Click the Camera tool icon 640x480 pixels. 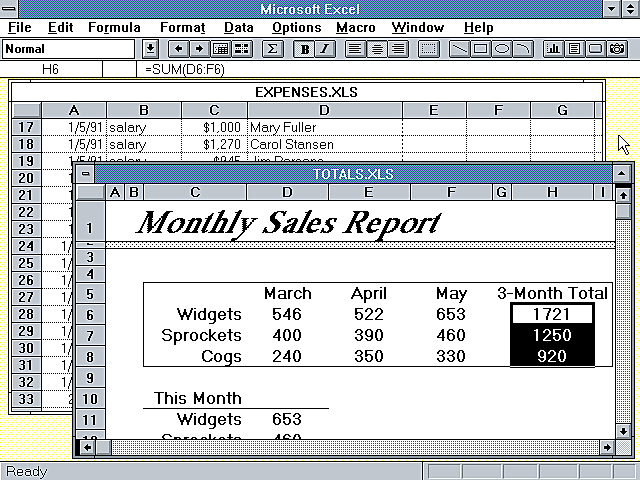(x=617, y=49)
